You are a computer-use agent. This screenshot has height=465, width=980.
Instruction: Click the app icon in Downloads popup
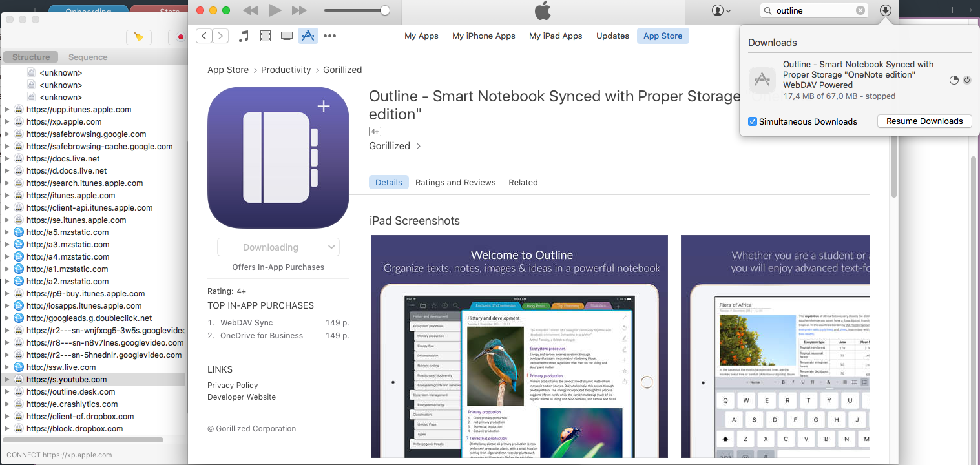[762, 80]
